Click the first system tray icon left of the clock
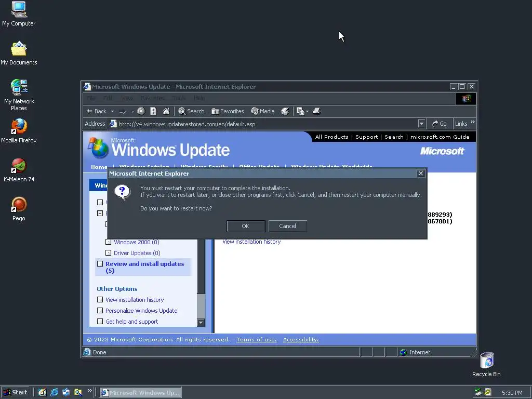The height and width of the screenshot is (399, 532). click(478, 392)
